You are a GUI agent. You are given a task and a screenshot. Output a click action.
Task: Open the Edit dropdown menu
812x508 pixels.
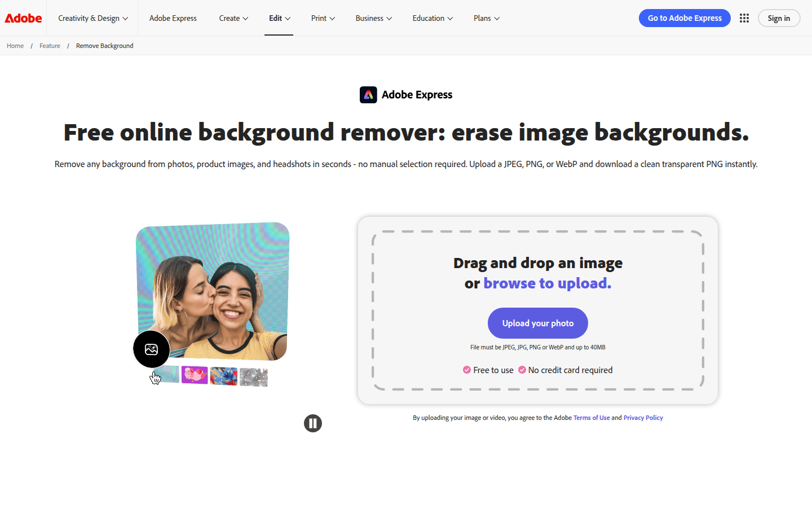click(x=280, y=18)
